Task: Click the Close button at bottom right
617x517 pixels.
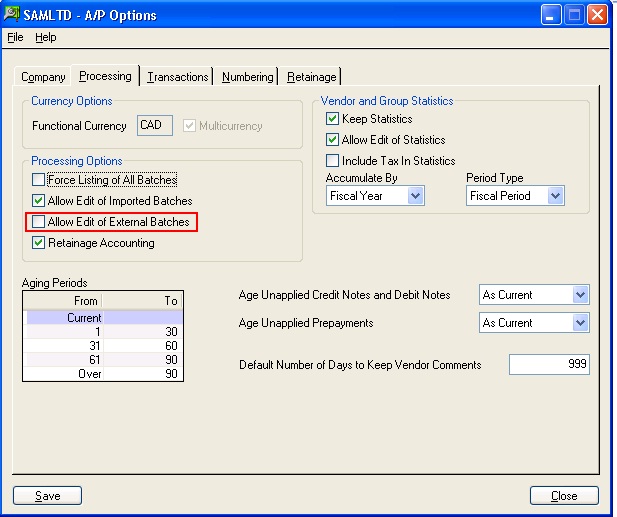Action: (564, 496)
